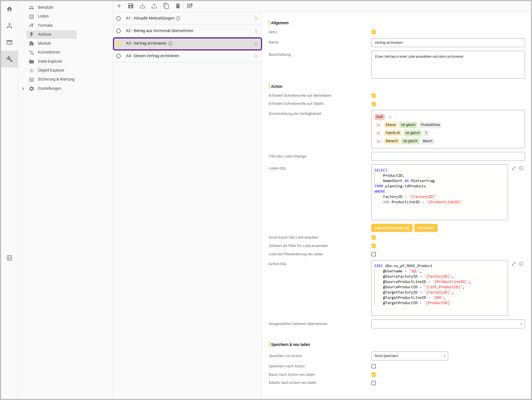Go to Listen in the sidebar
This screenshot has height=400, width=532.
43,16
